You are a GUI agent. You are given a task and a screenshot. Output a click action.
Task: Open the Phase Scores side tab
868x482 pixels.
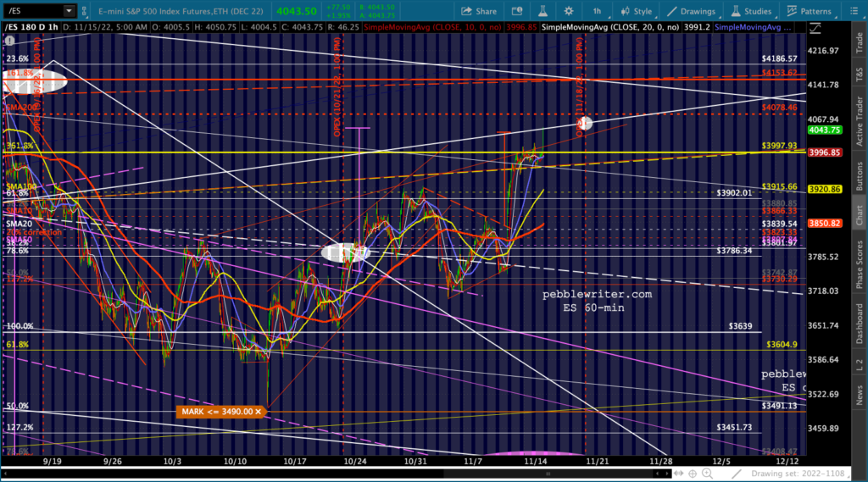point(860,264)
